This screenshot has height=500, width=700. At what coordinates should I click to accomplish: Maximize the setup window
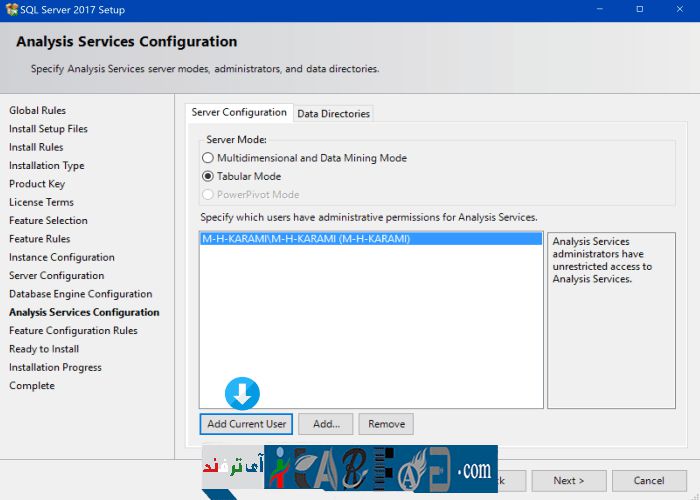click(640, 9)
